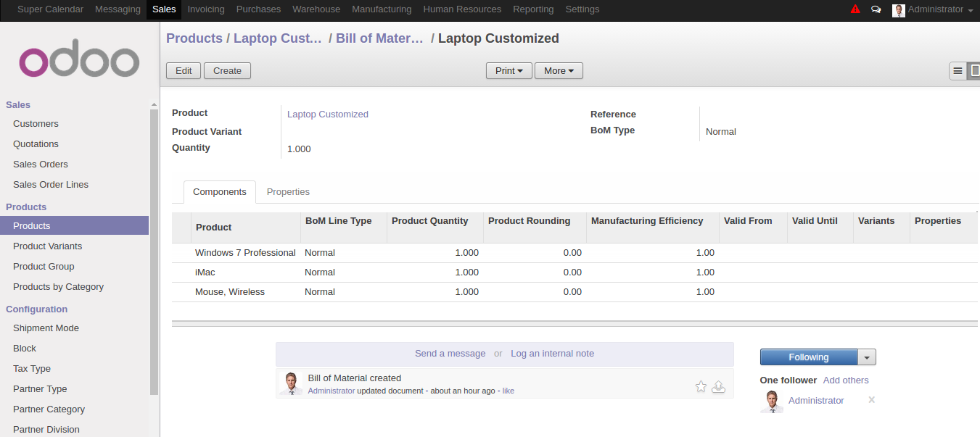
Task: Open Partner Division in sidebar
Action: (74, 430)
